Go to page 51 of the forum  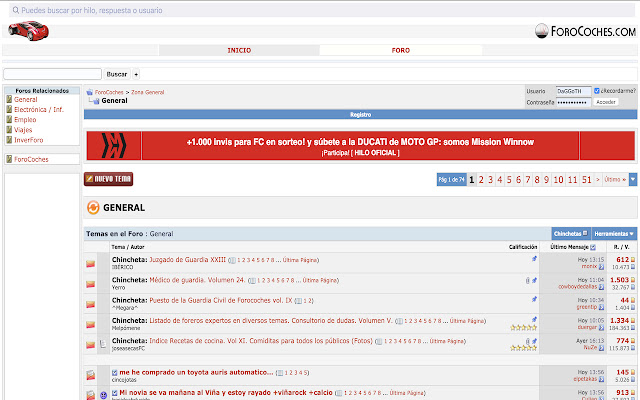(x=587, y=180)
